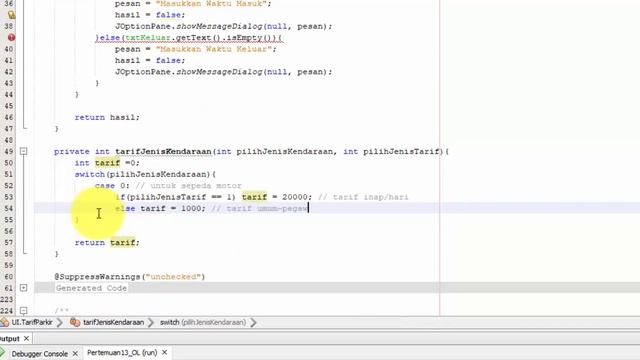This screenshot has width=640, height=360.
Task: Click the method icon beside tarifJenisKendaraan breadcrumb
Action: pyautogui.click(x=75, y=322)
